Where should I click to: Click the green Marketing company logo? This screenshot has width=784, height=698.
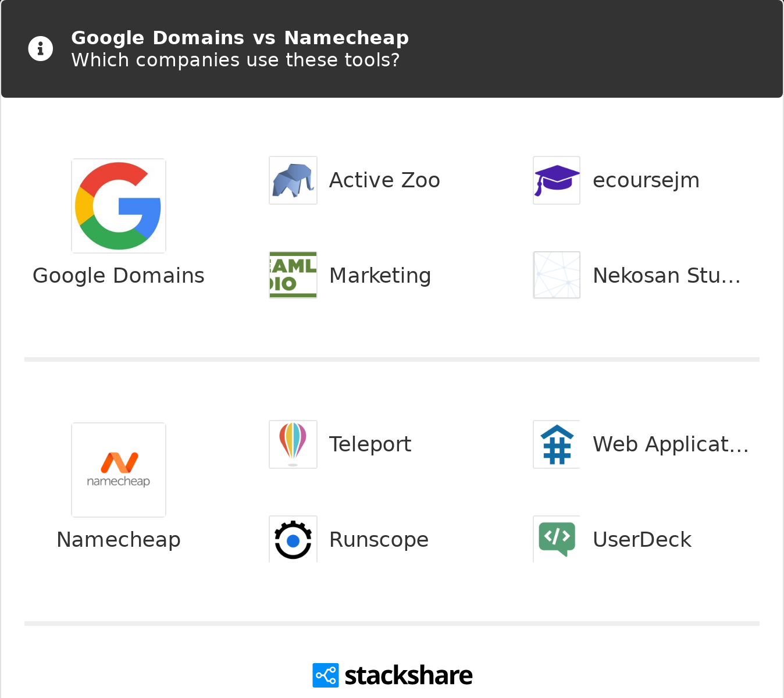pos(293,275)
